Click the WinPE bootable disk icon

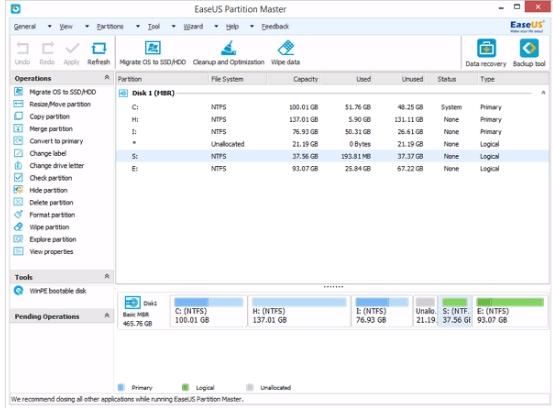coord(19,291)
